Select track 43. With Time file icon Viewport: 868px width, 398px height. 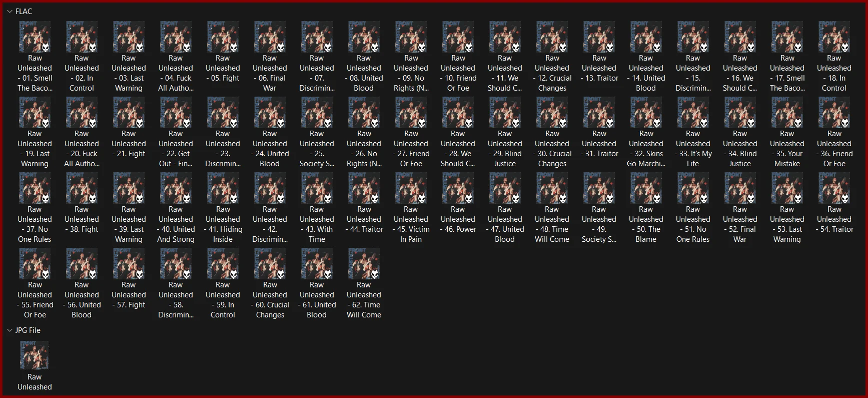[x=317, y=188]
